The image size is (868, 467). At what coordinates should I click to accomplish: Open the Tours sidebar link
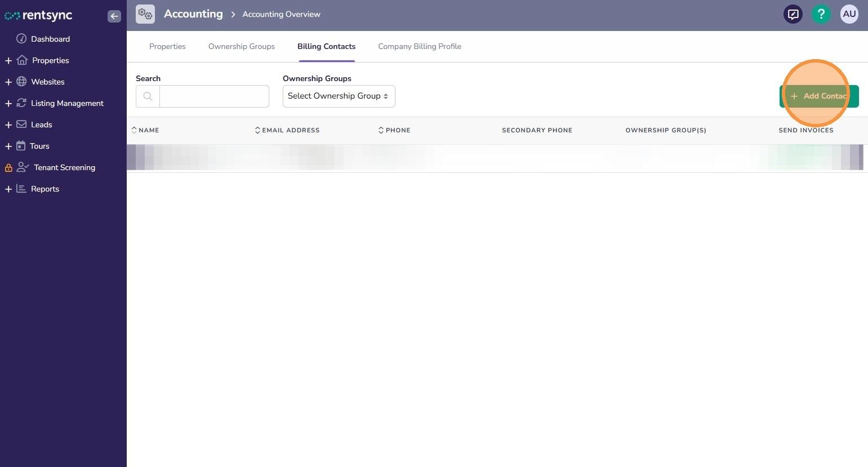point(39,146)
